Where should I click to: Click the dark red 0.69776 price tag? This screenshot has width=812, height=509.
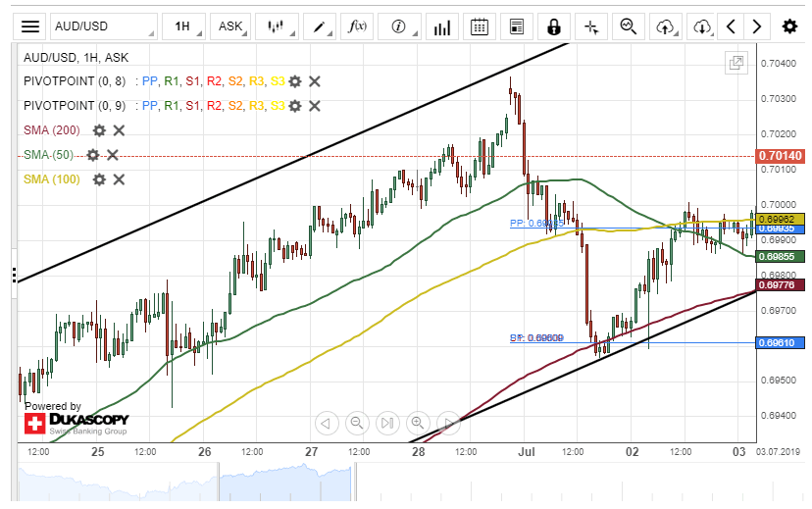[781, 285]
